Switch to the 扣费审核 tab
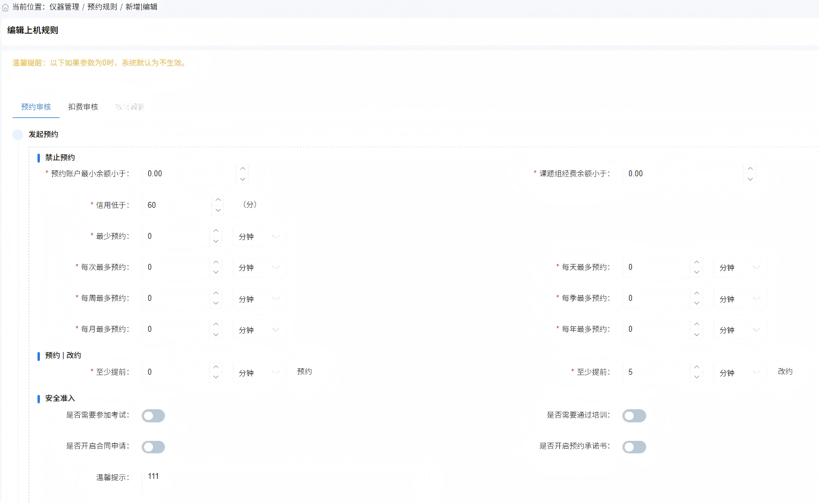This screenshot has width=819, height=504. point(83,107)
